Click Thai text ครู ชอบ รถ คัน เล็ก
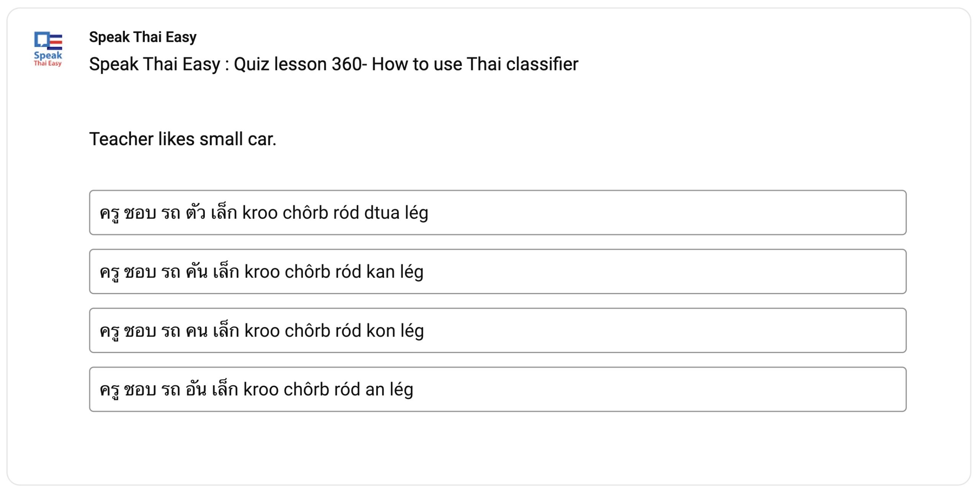Screen dimensions: 980x499 coord(170,272)
